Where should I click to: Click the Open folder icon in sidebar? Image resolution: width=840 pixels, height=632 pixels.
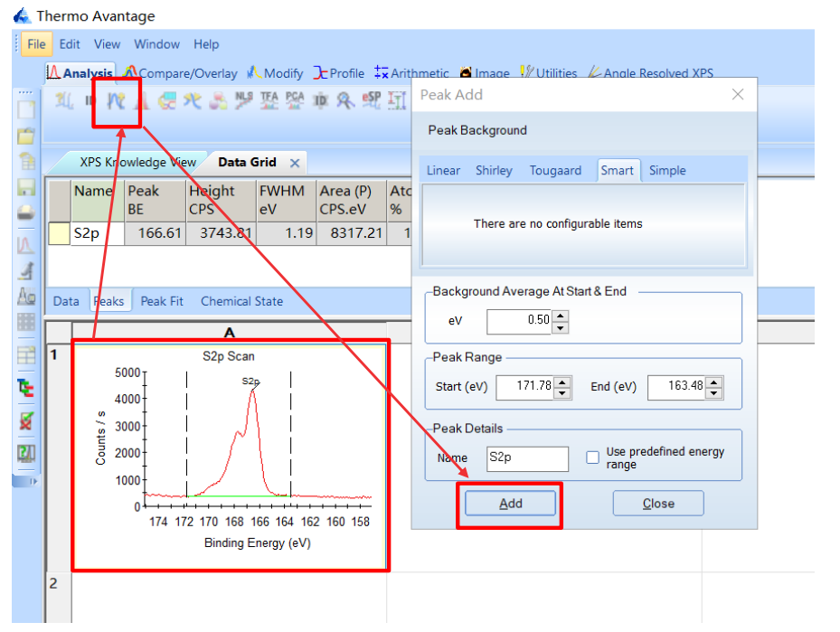26,136
